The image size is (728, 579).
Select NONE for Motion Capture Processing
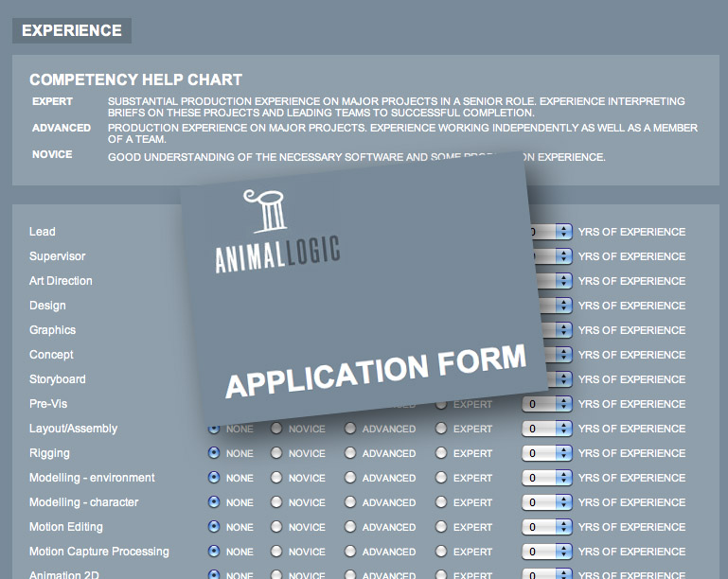[214, 552]
